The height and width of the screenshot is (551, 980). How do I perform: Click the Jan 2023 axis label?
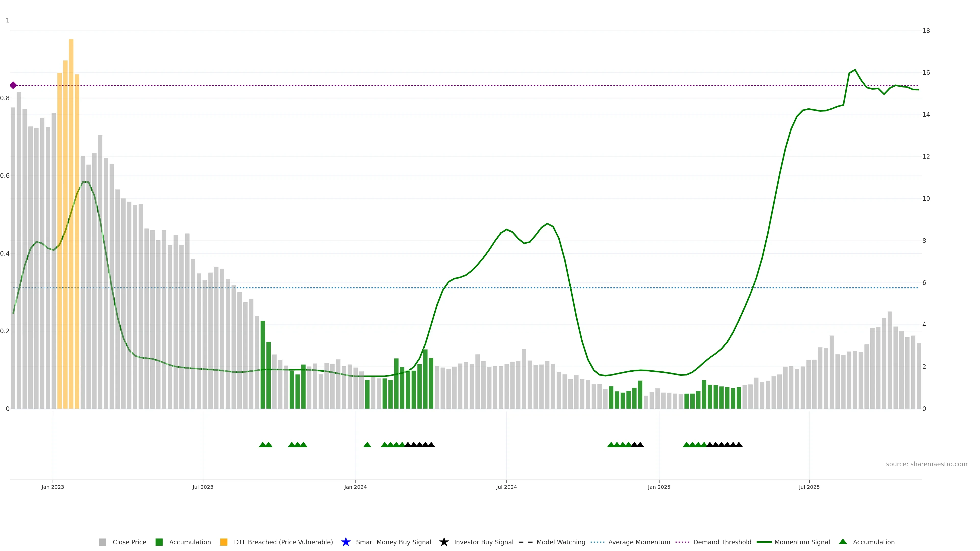(53, 487)
